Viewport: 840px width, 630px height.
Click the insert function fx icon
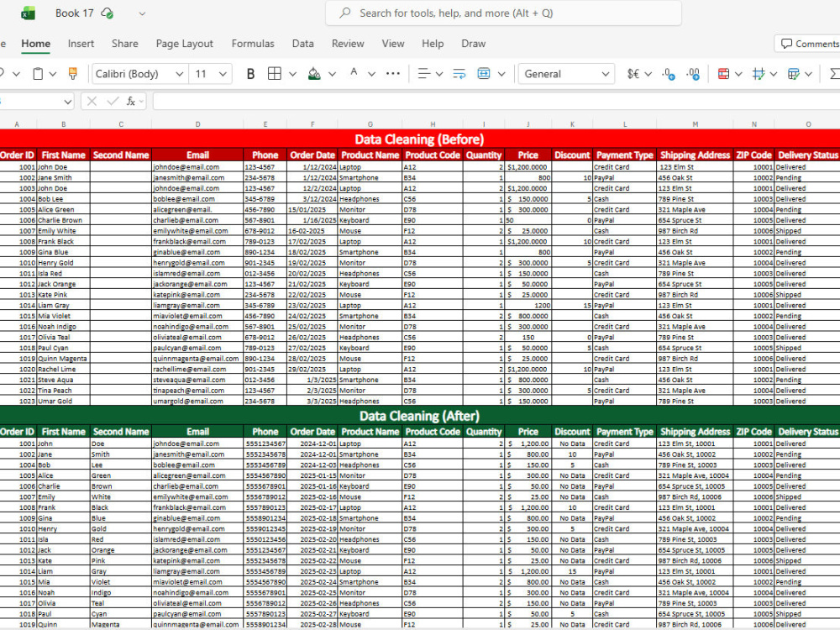click(x=131, y=102)
